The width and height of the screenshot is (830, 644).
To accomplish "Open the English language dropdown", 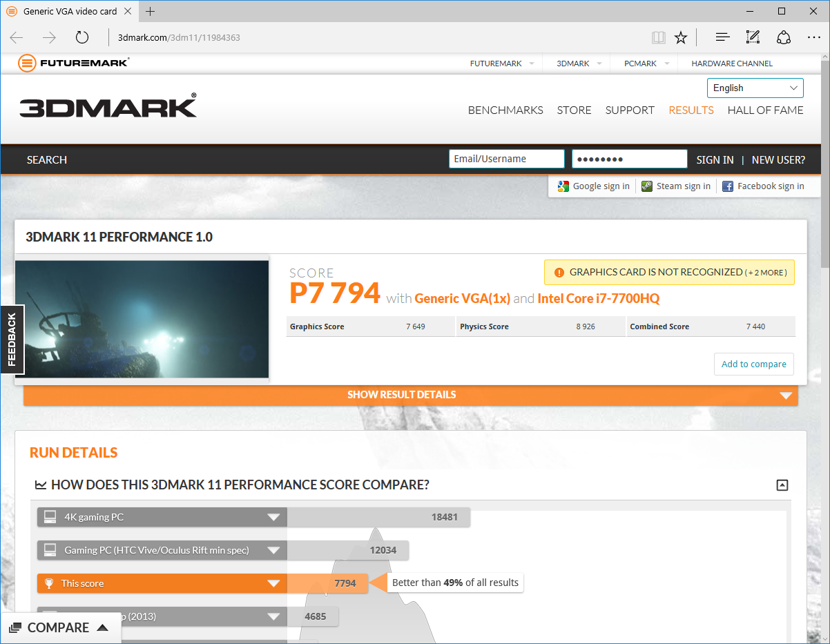I will click(x=755, y=88).
